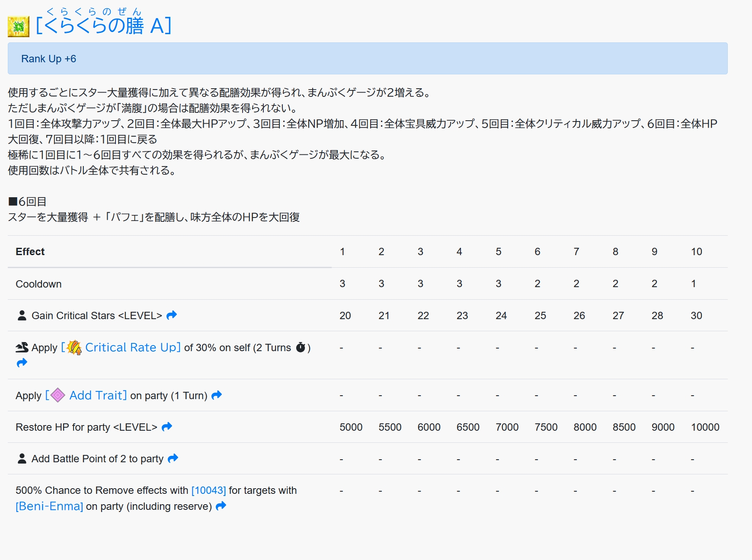Viewport: 752px width, 560px height.
Task: Click the Critical Rate Up buff icon
Action: coord(74,347)
